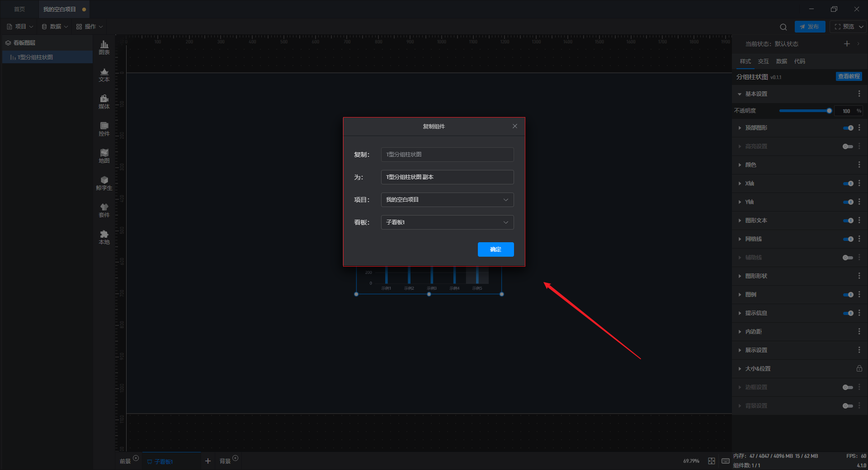Add a foreground board using the 前景 plus icon
This screenshot has height=470, width=868.
coord(136,458)
